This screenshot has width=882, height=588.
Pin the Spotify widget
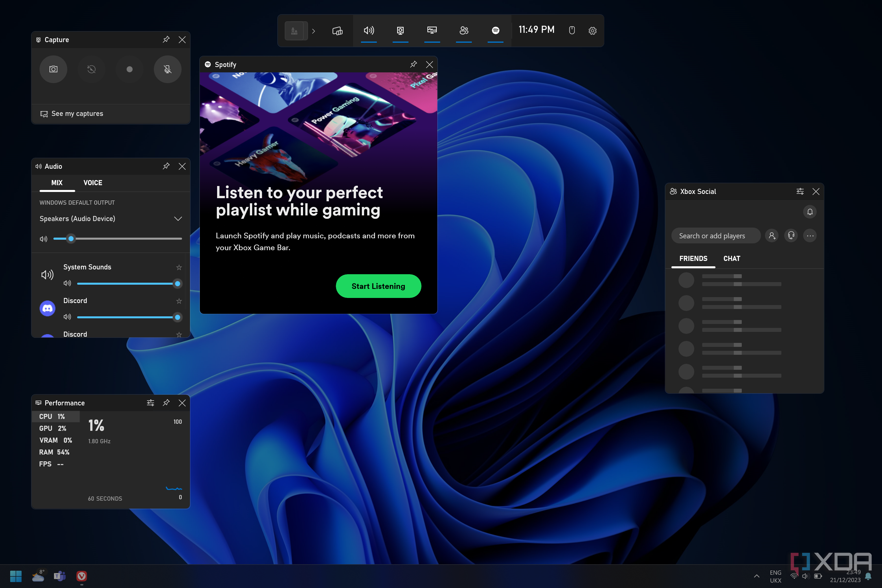[x=413, y=64]
